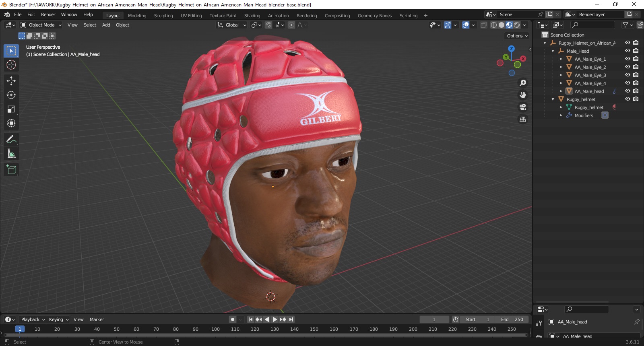The image size is (644, 346).
Task: Click the outliner search field
Action: pyautogui.click(x=593, y=25)
